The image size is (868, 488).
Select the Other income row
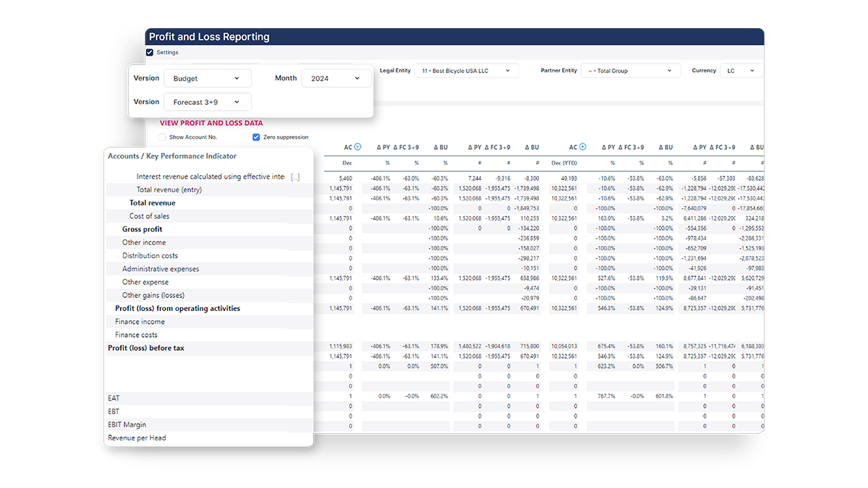pos(209,243)
